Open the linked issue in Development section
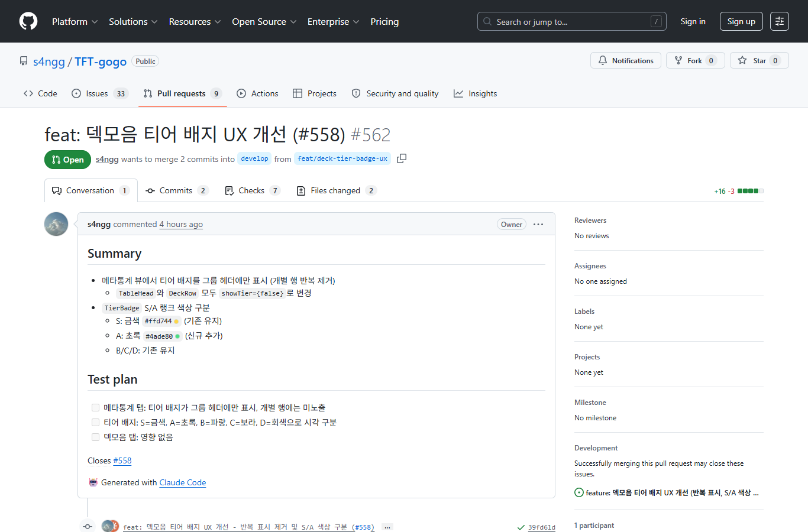The height and width of the screenshot is (532, 808). click(x=672, y=492)
